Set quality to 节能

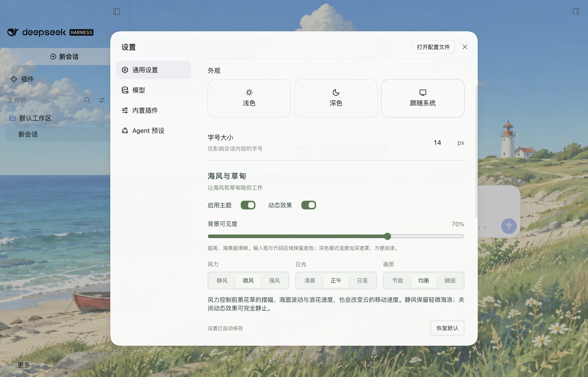(x=398, y=281)
